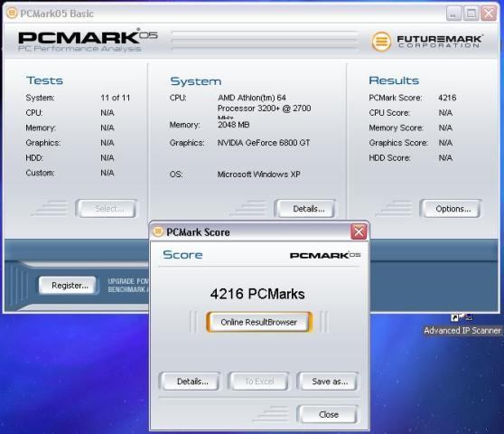Image resolution: width=504 pixels, height=434 pixels.
Task: Maximize the PCMark05 Basic window
Action: (x=471, y=14)
